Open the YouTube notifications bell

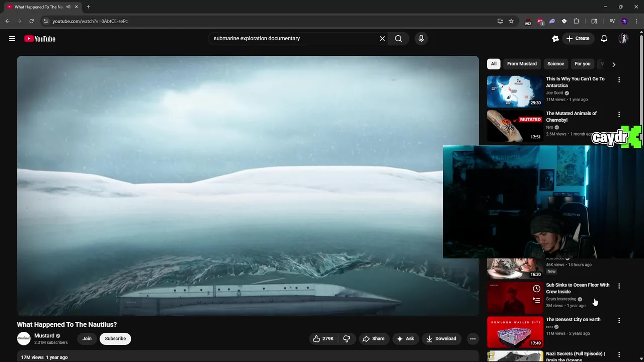604,39
